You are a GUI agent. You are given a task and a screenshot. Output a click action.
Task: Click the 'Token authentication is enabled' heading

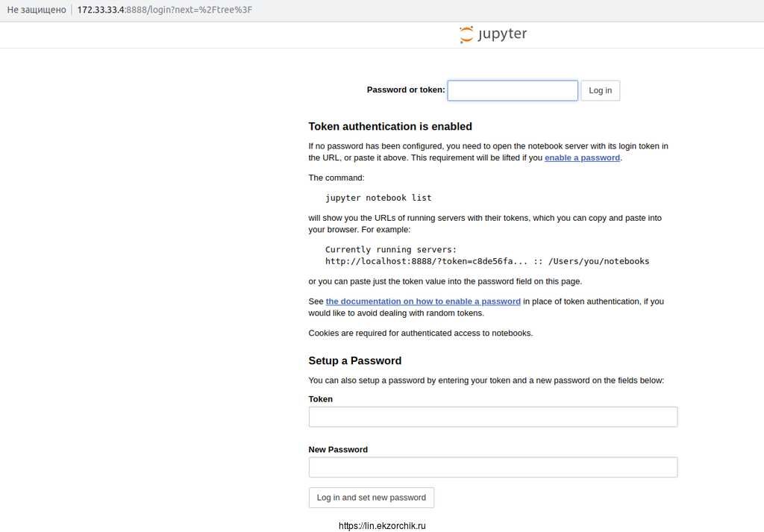(x=390, y=127)
